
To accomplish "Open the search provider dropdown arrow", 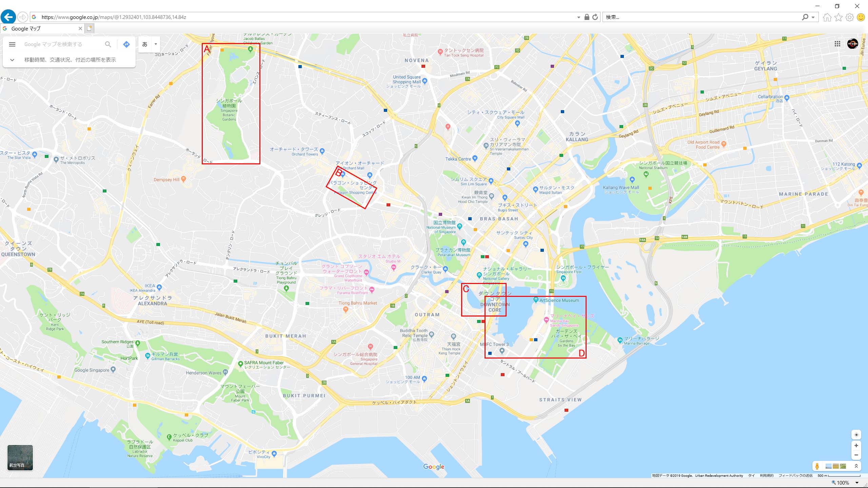I will point(813,17).
